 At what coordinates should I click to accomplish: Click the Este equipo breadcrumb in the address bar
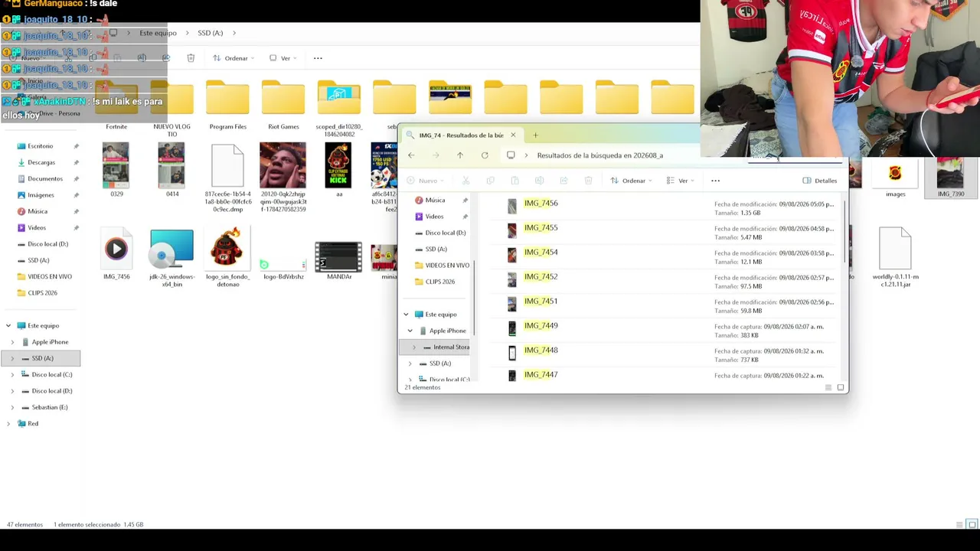coord(158,33)
